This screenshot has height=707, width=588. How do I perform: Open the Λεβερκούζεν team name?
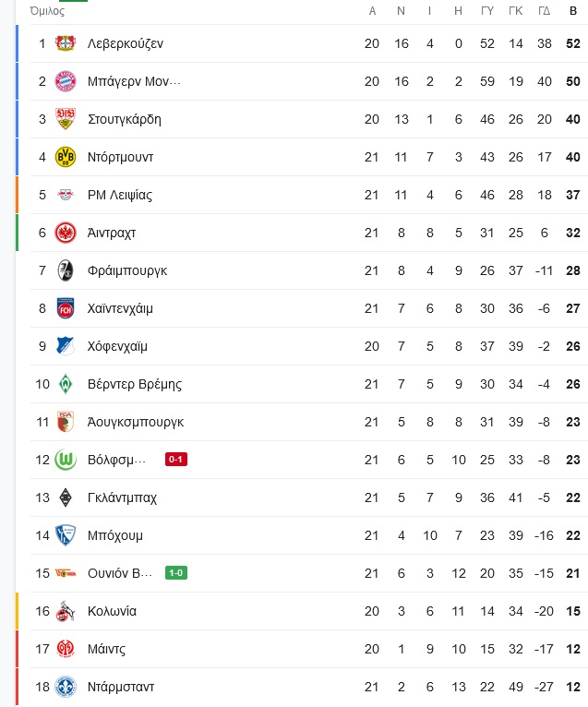coord(126,43)
